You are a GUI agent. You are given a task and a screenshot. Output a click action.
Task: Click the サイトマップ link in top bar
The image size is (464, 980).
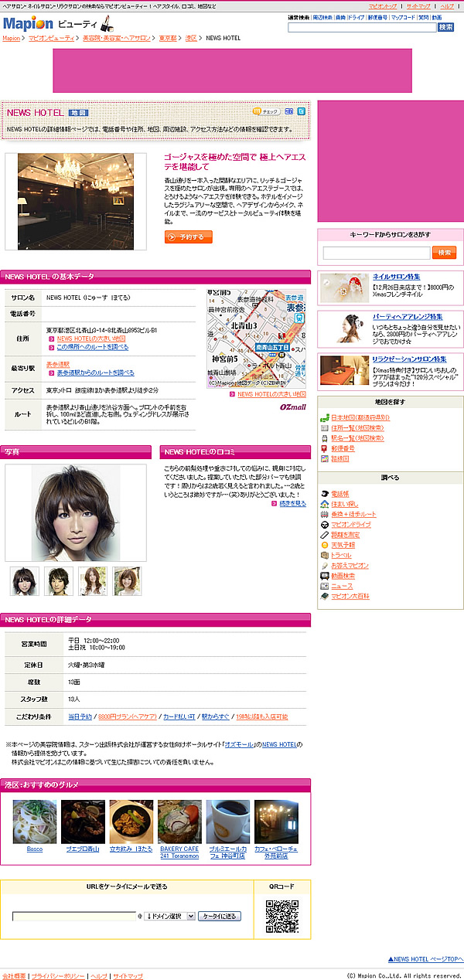pos(418,6)
